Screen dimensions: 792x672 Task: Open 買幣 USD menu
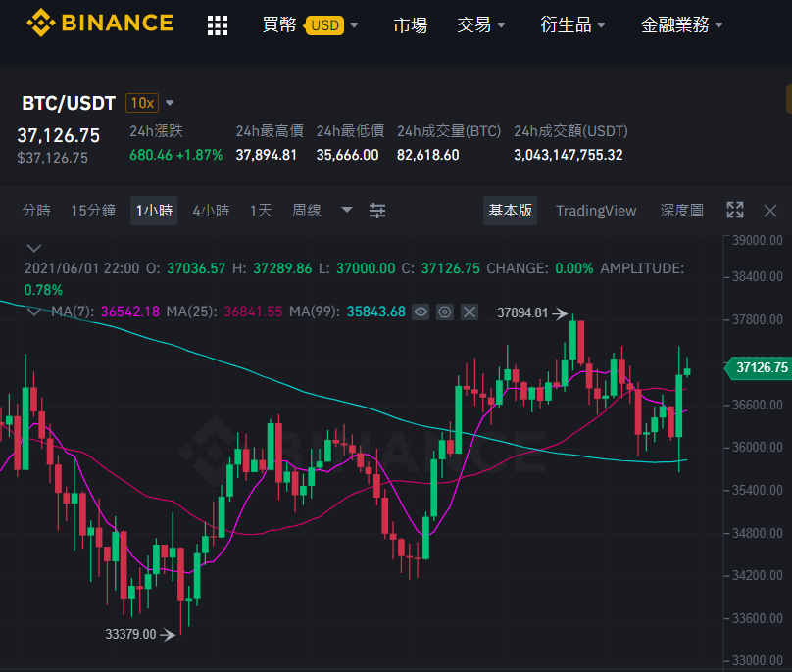tap(310, 24)
